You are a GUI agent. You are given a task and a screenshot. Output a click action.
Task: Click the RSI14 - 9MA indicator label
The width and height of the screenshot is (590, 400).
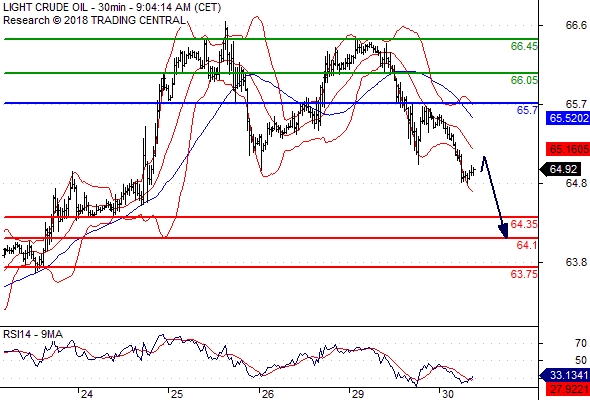pos(33,334)
